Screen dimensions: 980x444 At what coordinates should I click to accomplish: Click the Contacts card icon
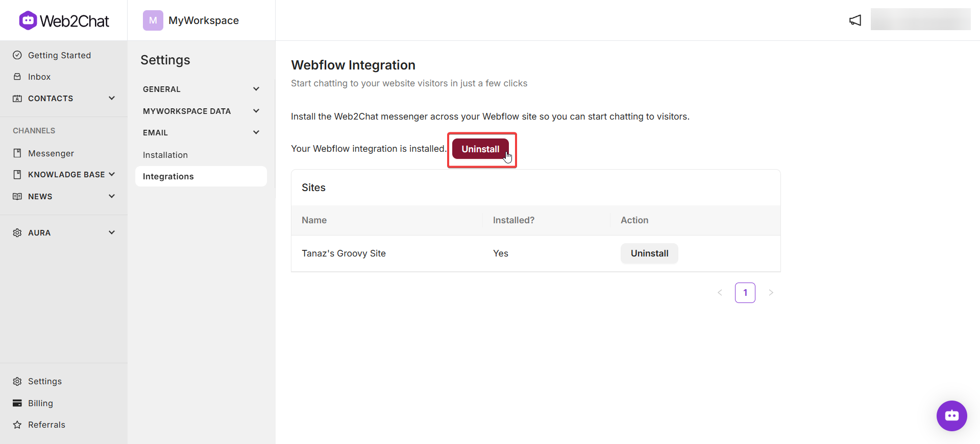17,98
